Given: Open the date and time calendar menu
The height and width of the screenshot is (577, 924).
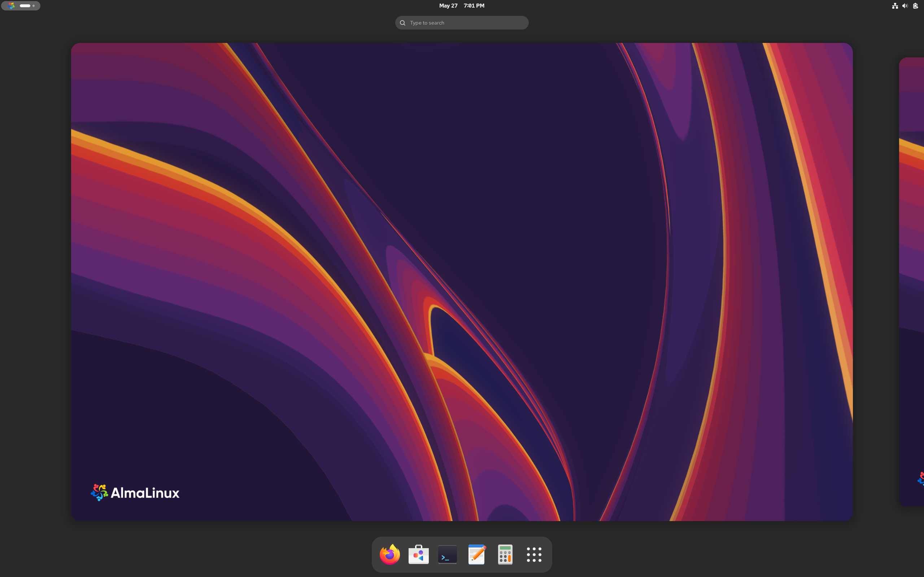Looking at the screenshot, I should point(461,5).
